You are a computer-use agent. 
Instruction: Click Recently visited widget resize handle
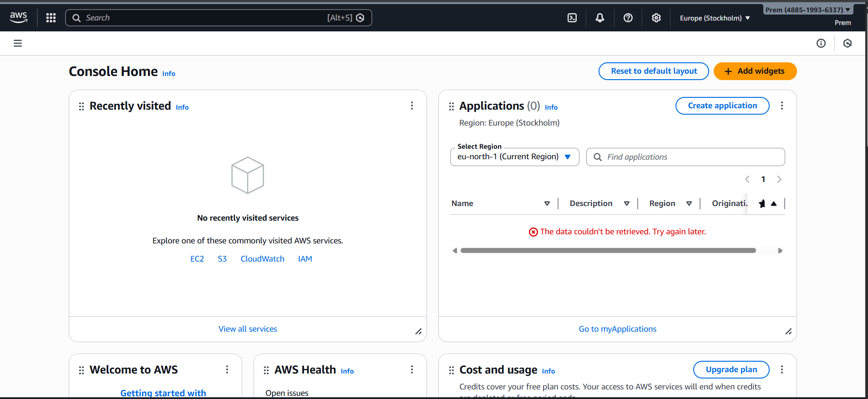(x=418, y=332)
